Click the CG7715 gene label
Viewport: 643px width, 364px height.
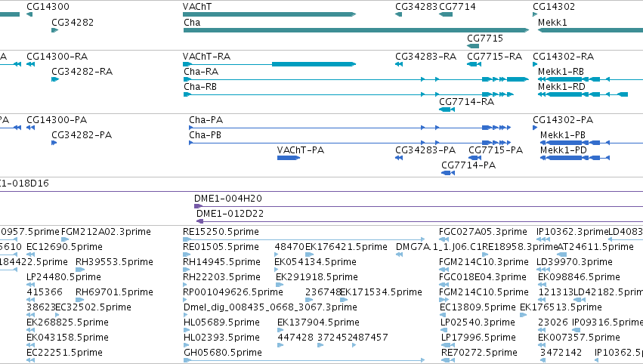[x=485, y=38]
